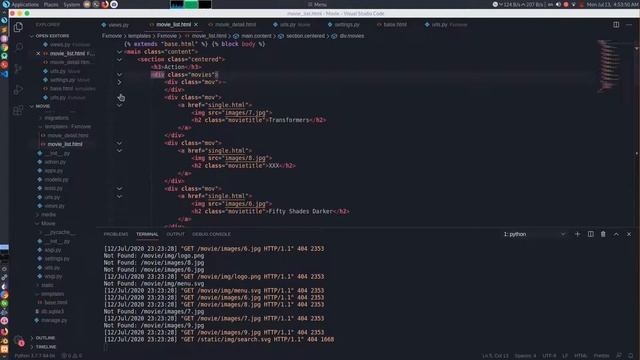
Task: Click the Firefox icon in top panel
Action: (x=105, y=4)
